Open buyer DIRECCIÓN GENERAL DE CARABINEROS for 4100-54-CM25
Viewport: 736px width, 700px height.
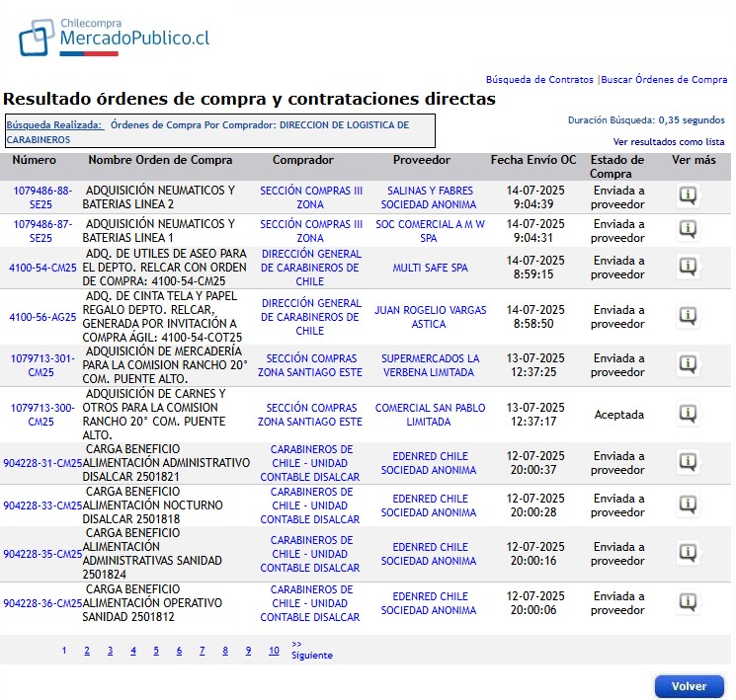(311, 268)
